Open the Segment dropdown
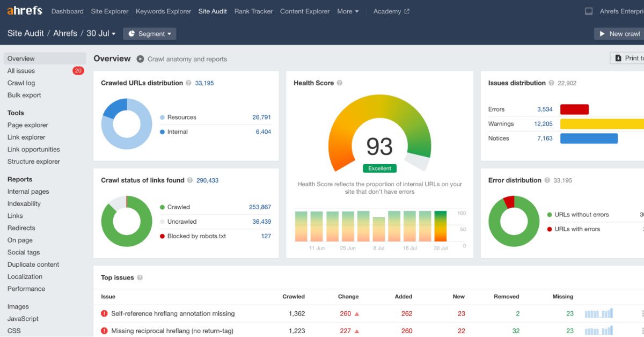 point(150,34)
